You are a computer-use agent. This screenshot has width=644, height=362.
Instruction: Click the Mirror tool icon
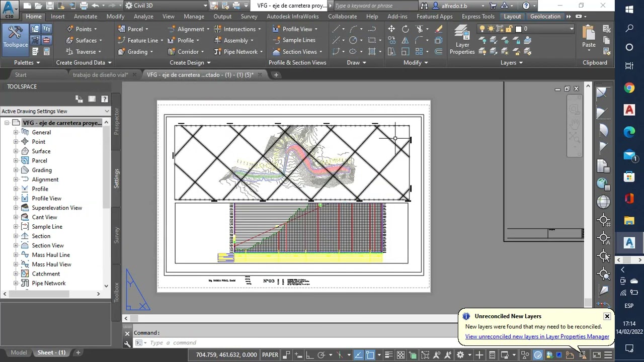tap(406, 40)
